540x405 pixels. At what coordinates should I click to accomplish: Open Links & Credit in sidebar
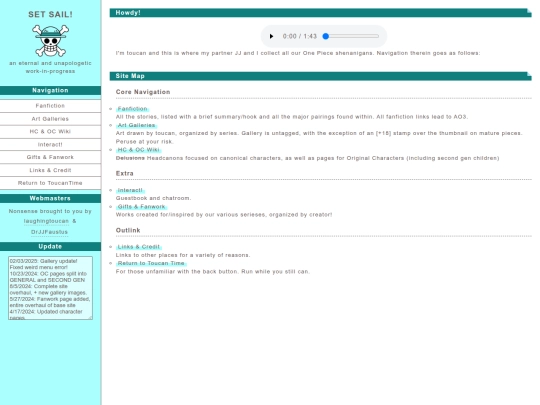(50, 170)
